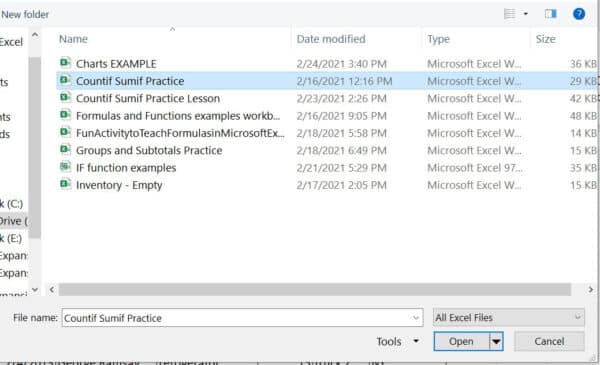This screenshot has height=365, width=600.
Task: Select the Inventory - Empty file icon
Action: point(65,184)
